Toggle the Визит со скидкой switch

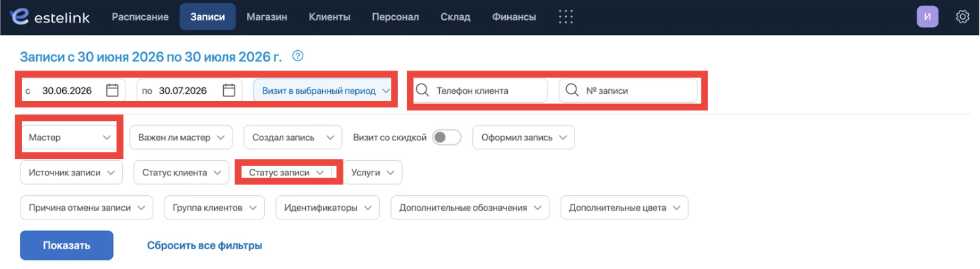[x=446, y=137]
